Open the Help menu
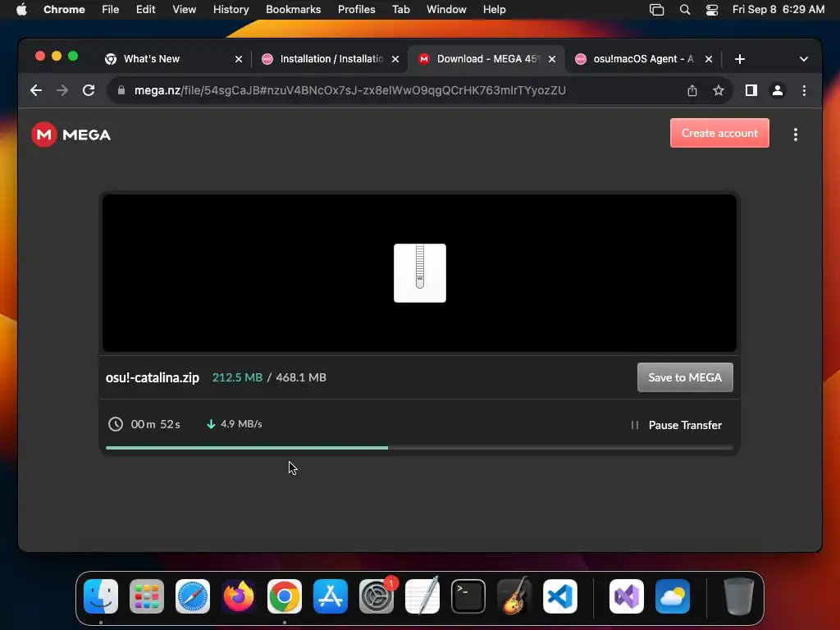 click(x=494, y=10)
